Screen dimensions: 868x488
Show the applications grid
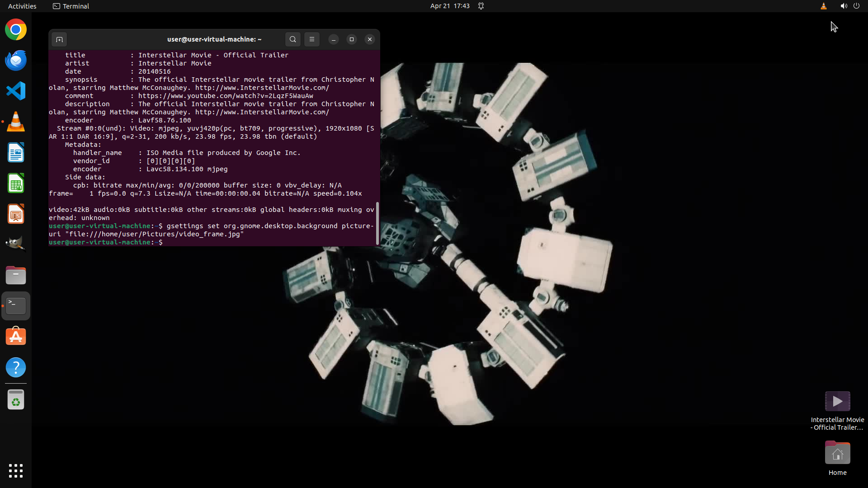pyautogui.click(x=16, y=471)
